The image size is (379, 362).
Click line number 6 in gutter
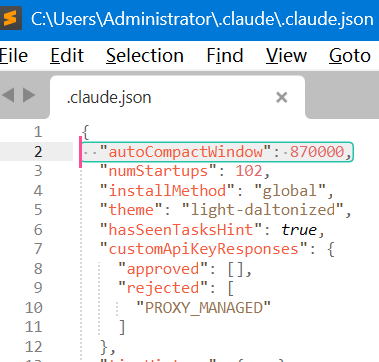click(38, 230)
